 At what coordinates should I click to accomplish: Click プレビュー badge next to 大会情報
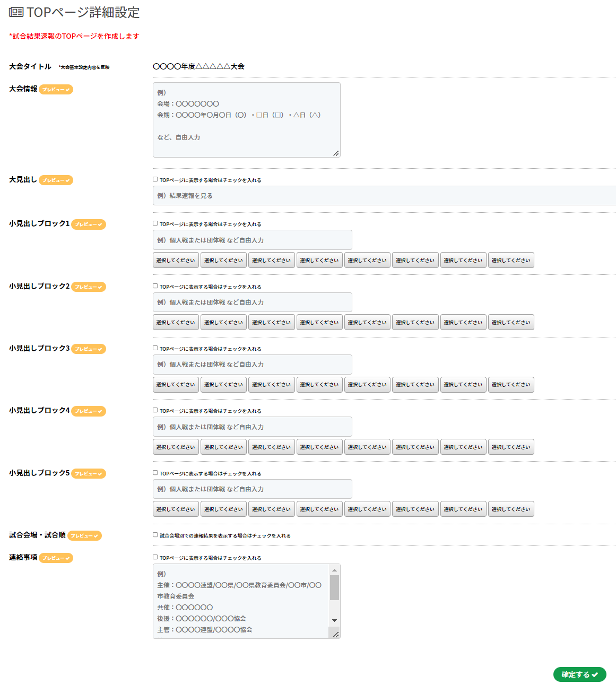pos(56,90)
